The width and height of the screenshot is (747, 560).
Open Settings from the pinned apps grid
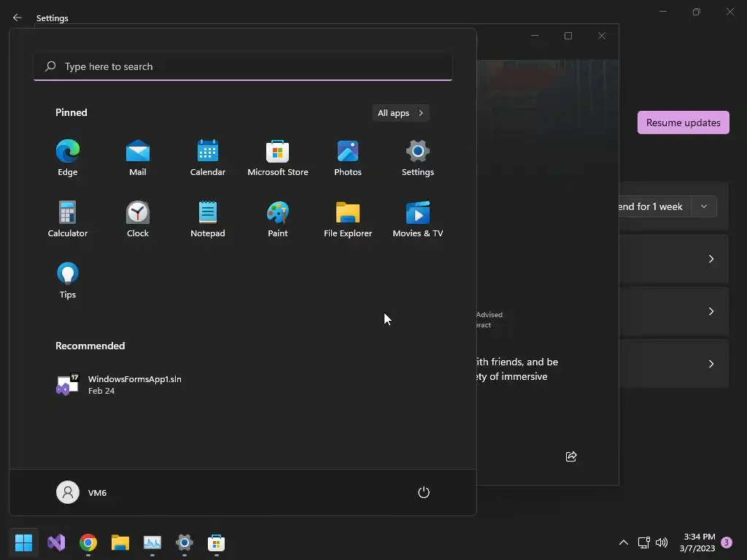tap(418, 158)
